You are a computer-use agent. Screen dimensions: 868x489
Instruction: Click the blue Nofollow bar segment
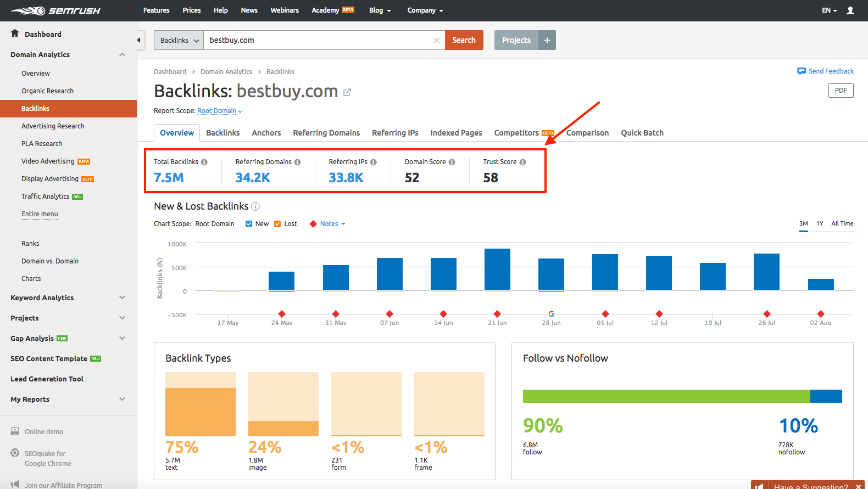(x=826, y=396)
